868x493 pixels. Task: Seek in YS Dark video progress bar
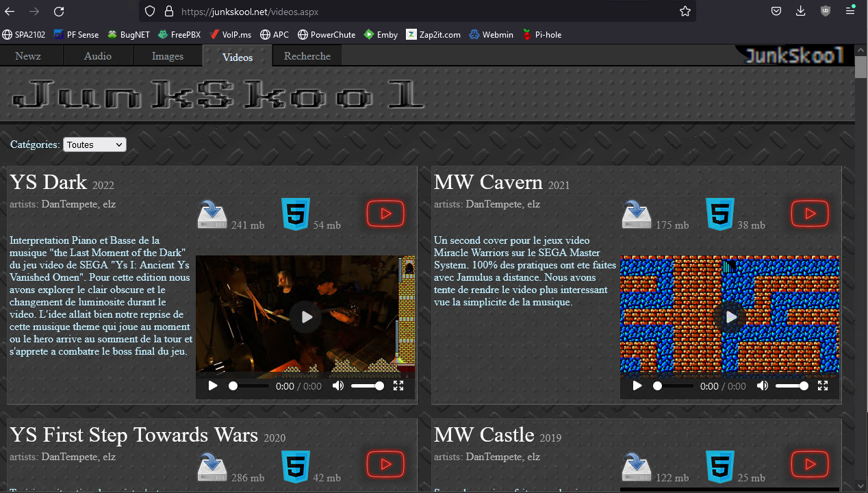coord(249,386)
